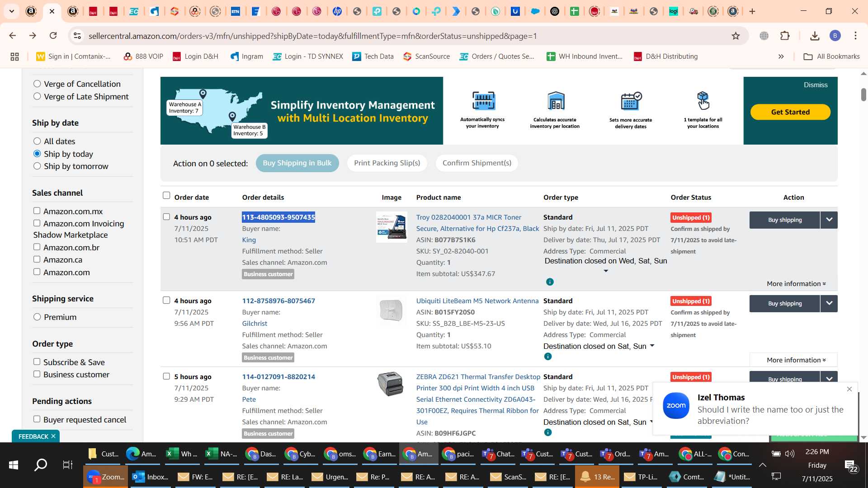The height and width of the screenshot is (488, 868).
Task: Check Amazon.ca sales channel
Action: tap(37, 259)
